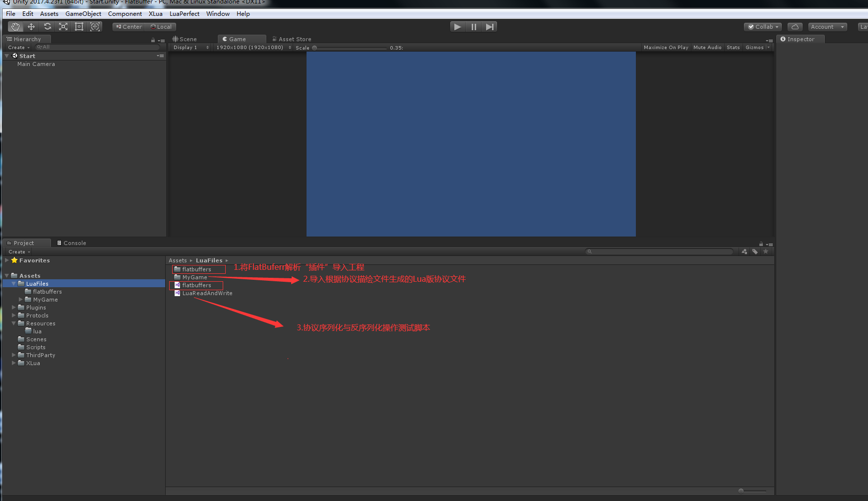Open Unity Cloud services panel
The image size is (868, 501).
click(795, 26)
